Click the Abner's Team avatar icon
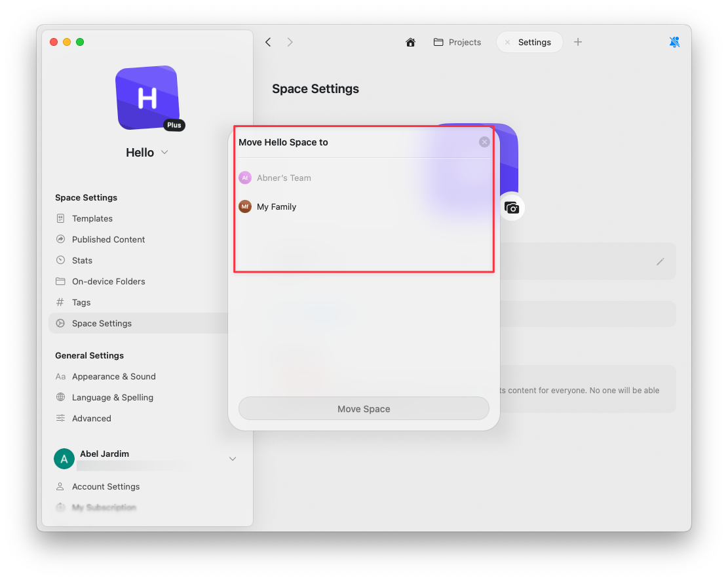 (x=245, y=178)
